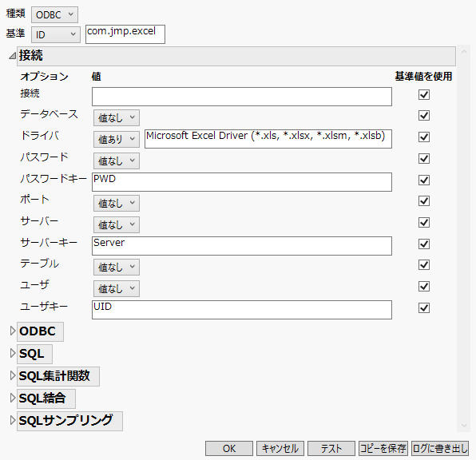Click the com.jmp.excel ID field
The height and width of the screenshot is (460, 476).
125,34
